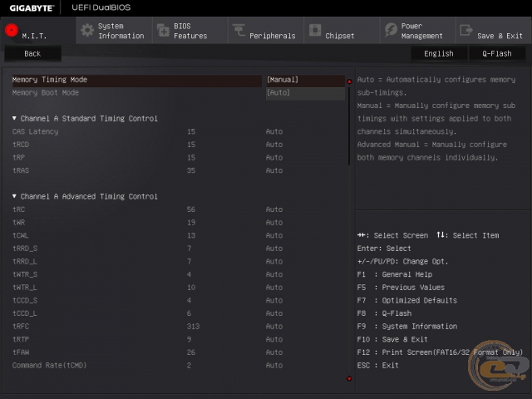The image size is (532, 399).
Task: Click the M.I.T. red icon
Action: click(11, 31)
